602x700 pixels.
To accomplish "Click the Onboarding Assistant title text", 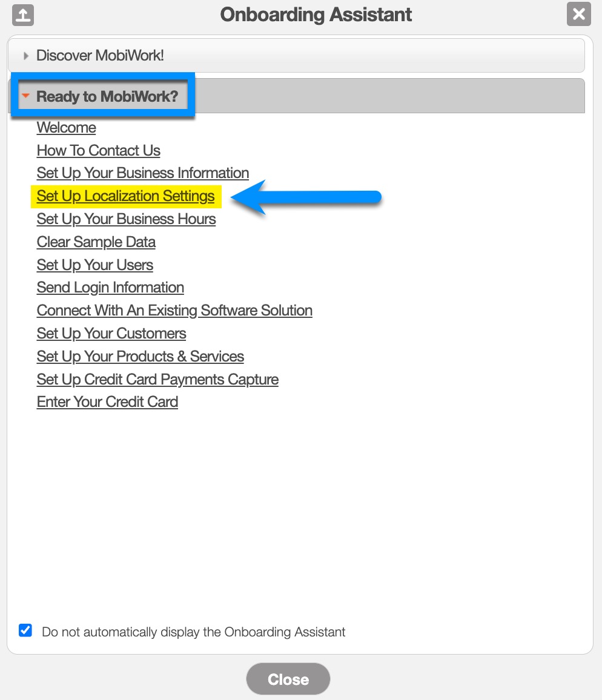I will (x=316, y=15).
